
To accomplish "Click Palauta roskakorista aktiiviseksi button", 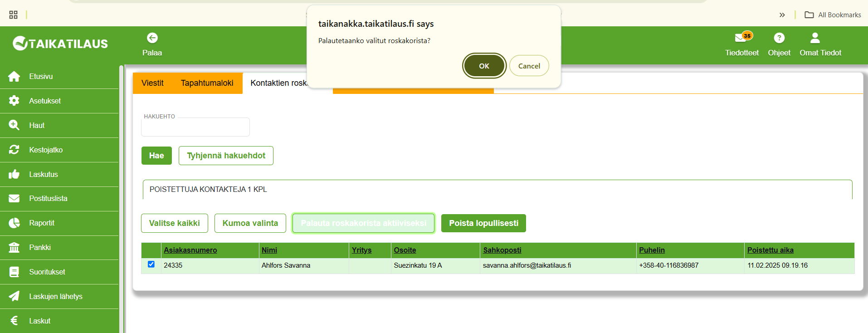I will point(364,223).
